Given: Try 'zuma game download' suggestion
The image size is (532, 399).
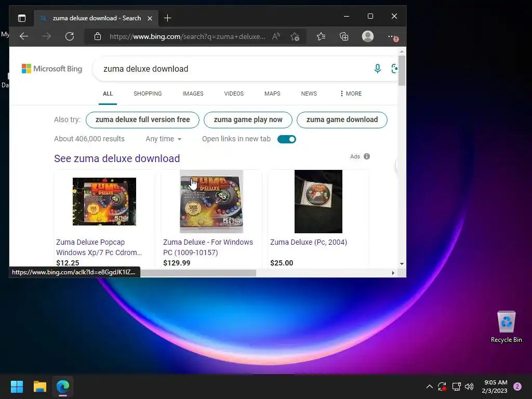Looking at the screenshot, I should [x=342, y=120].
